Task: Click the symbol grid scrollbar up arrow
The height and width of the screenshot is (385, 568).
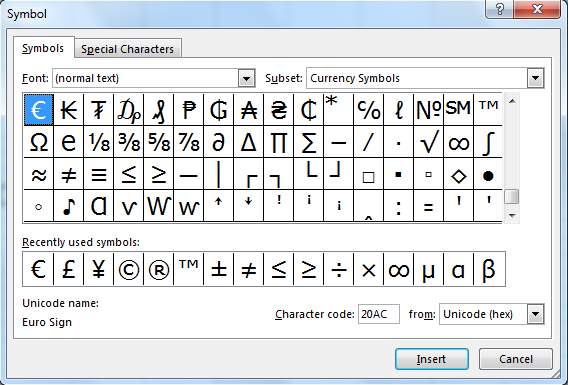Action: [x=512, y=101]
